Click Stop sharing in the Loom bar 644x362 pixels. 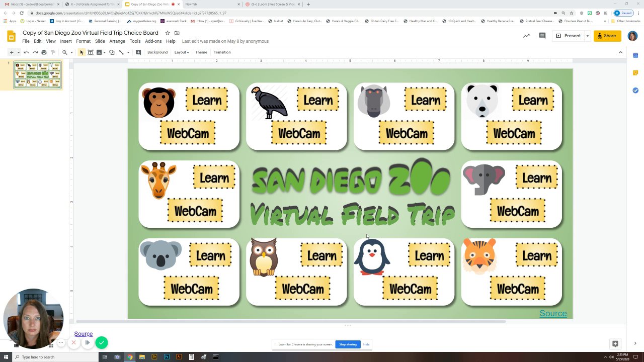348,344
